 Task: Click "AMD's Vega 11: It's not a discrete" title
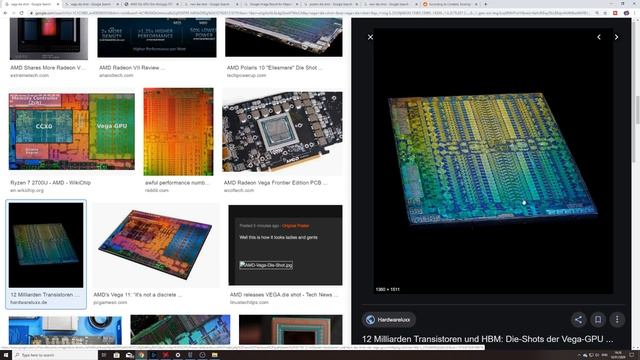[x=138, y=295]
